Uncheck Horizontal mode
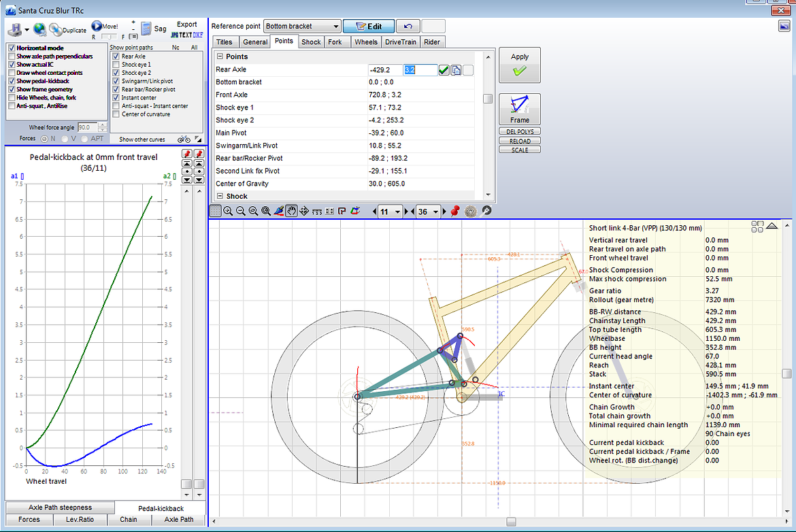Viewport: 796px width, 532px height. (x=12, y=48)
